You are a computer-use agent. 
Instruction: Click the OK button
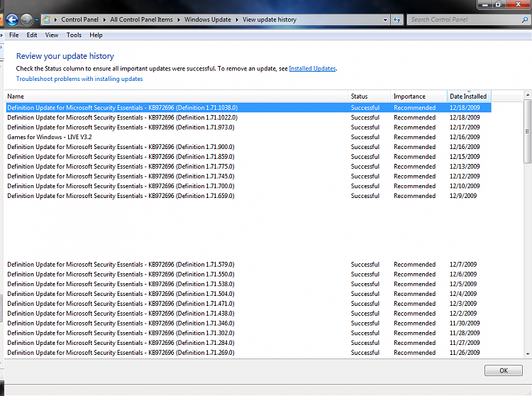[x=504, y=370]
